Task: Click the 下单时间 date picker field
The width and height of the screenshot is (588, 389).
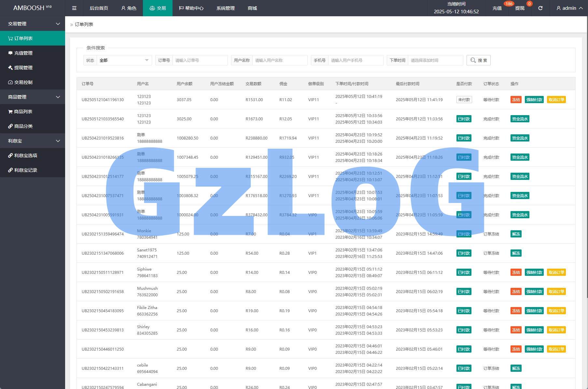Action: point(435,60)
